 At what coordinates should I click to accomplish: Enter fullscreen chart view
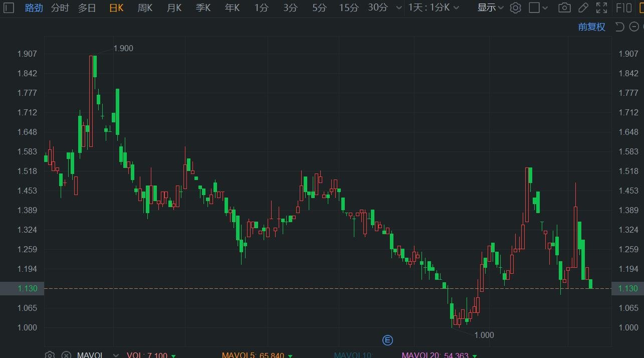(601, 8)
